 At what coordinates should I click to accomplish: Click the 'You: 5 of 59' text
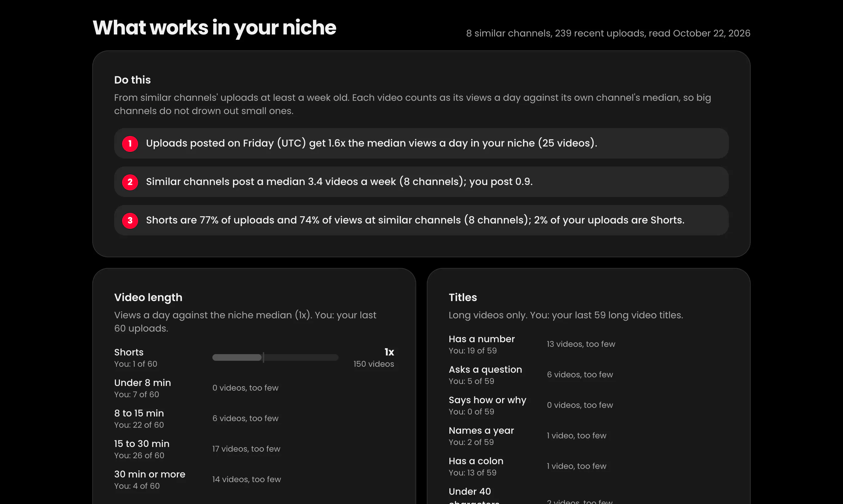472,381
